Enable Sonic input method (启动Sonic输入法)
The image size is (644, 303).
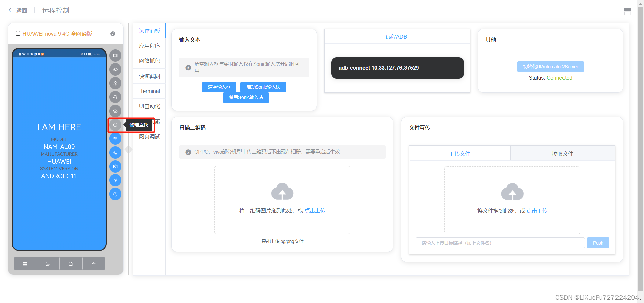pyautogui.click(x=263, y=87)
